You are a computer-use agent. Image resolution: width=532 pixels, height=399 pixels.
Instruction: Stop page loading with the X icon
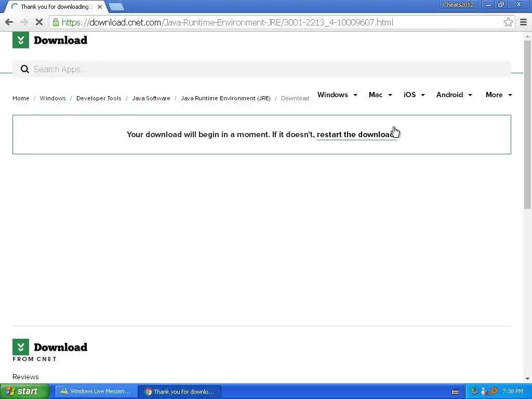[39, 22]
